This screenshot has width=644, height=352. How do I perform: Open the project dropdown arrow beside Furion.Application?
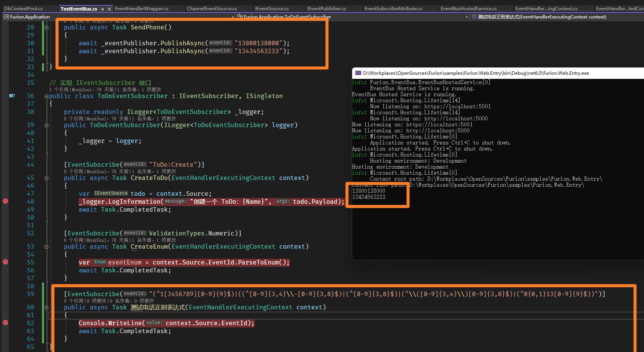pyautogui.click(x=233, y=17)
